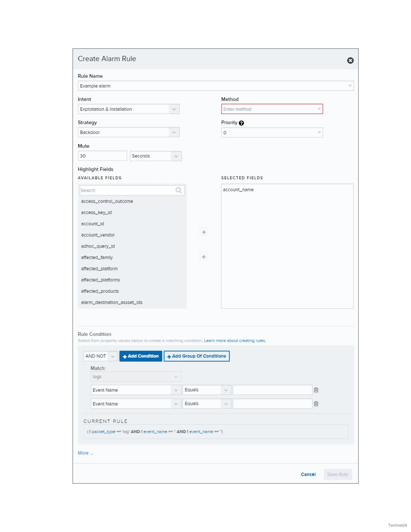This screenshot has height=532, width=411.
Task: Click Add Group Of Conditions button
Action: (196, 356)
